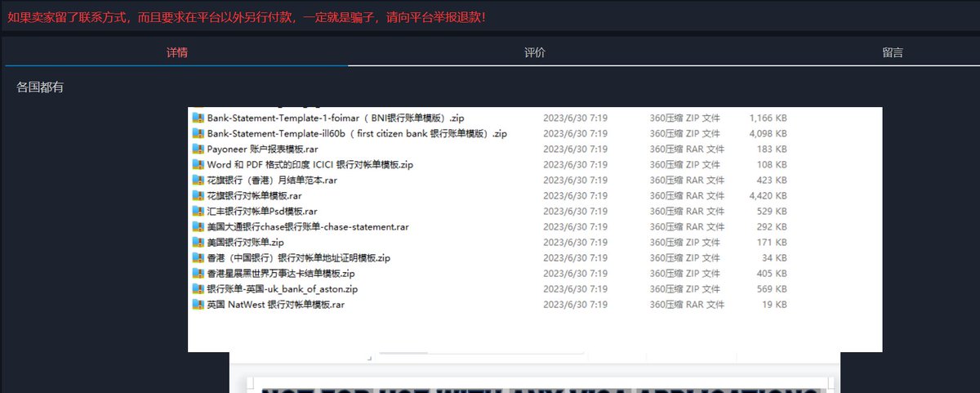Screen dimensions: 980x393
Task: Click archive icon beside 英国 NatWest 银行对帐单模板.rar
Action: (197, 304)
